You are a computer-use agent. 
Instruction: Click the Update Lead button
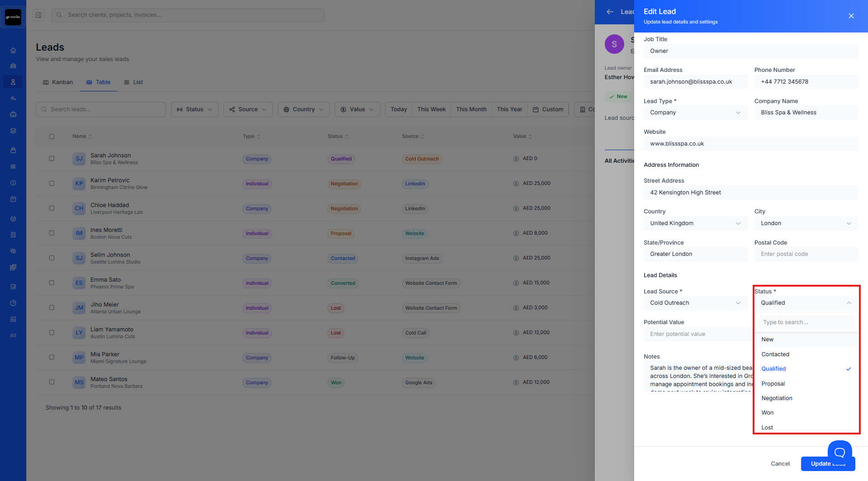point(828,464)
